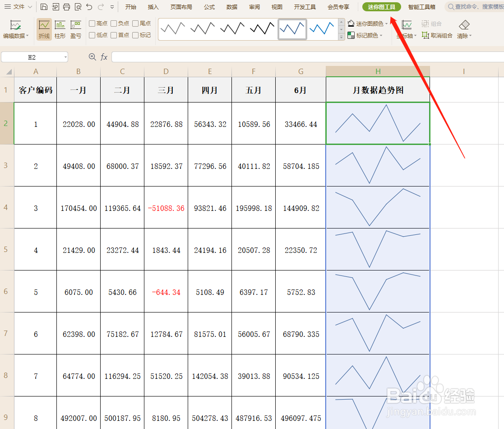504x429 pixels.
Task: Open Print Preview icon
Action: (x=78, y=7)
